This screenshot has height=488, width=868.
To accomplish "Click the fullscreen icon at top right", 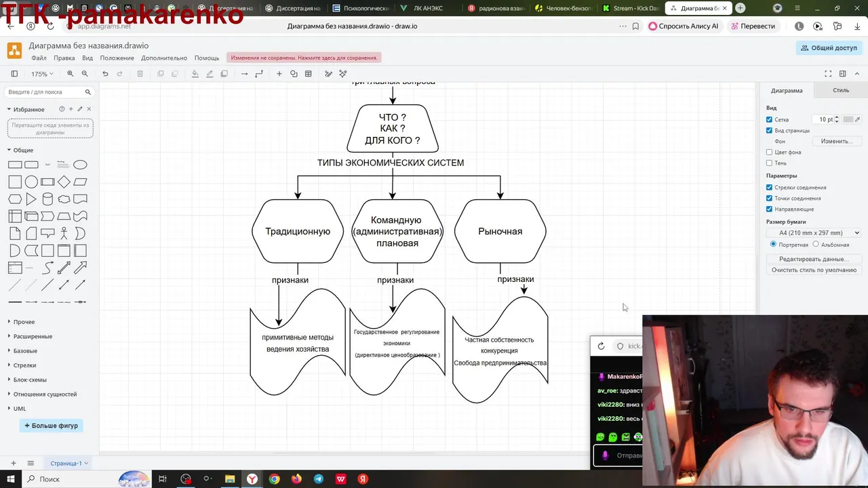I will (x=828, y=74).
